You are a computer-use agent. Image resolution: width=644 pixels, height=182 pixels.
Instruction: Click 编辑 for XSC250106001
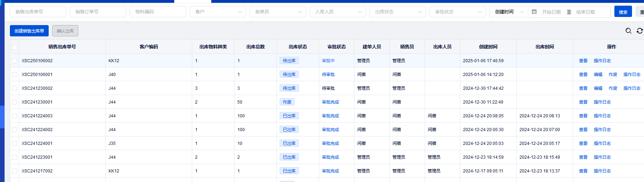598,75
